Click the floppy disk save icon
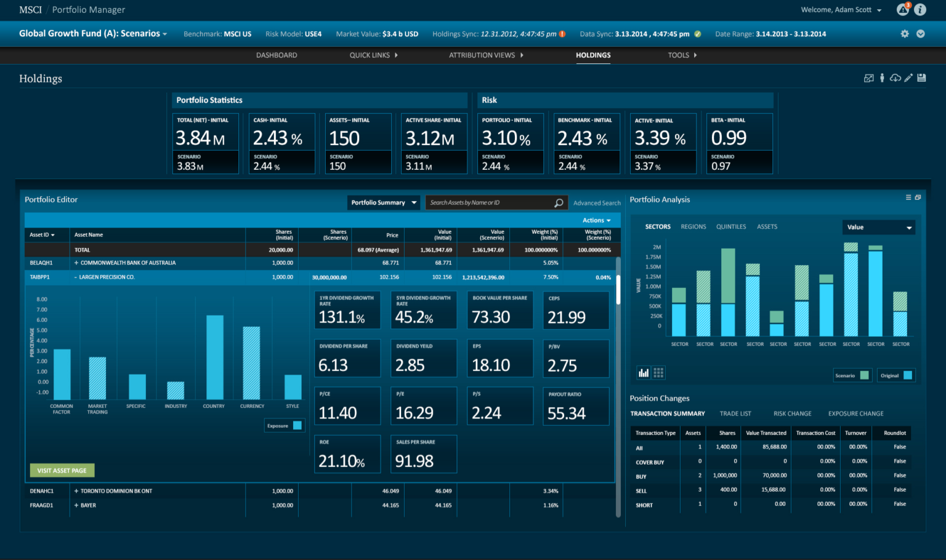Screen dimensions: 946x560 (x=921, y=78)
